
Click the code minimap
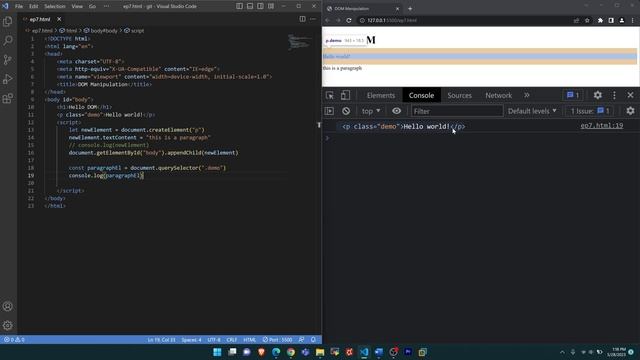(300, 42)
